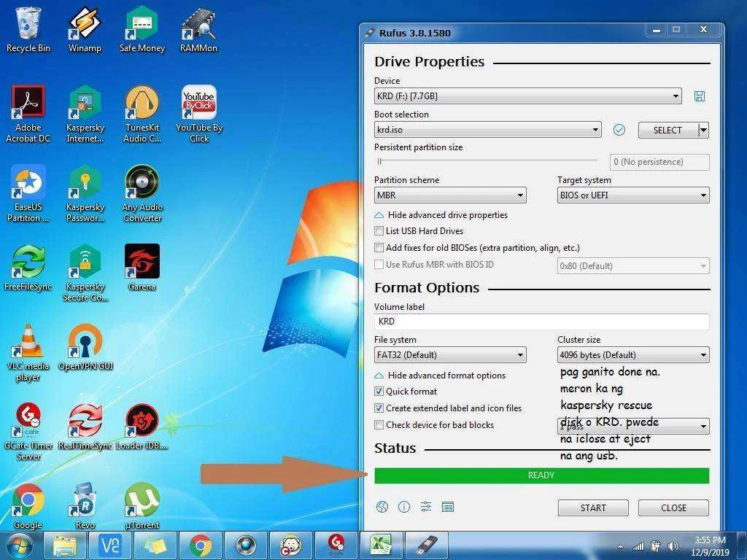Click the volume speaker tray icon

[673, 545]
